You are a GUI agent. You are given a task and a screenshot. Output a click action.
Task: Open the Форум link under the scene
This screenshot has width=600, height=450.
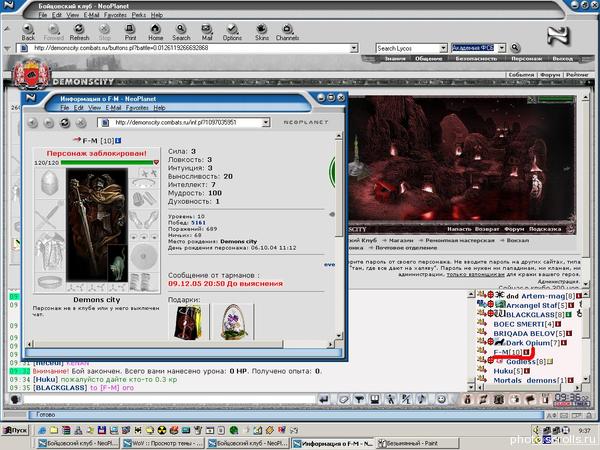pos(514,229)
